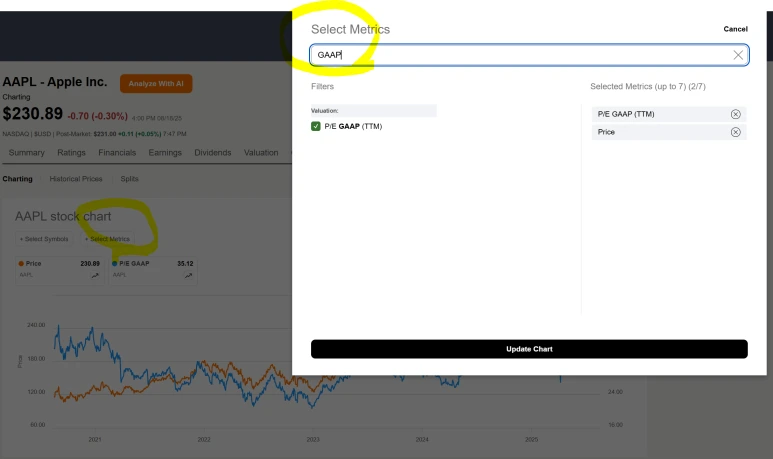Remove Price from selected metrics
This screenshot has width=773, height=459.
coord(735,132)
